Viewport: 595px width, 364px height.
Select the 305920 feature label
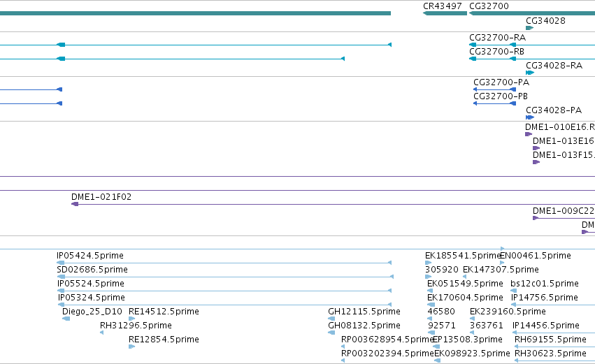click(x=442, y=270)
